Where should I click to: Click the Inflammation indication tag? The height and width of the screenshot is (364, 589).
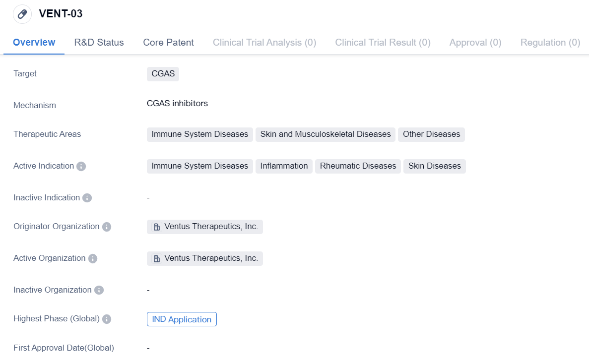pyautogui.click(x=284, y=166)
